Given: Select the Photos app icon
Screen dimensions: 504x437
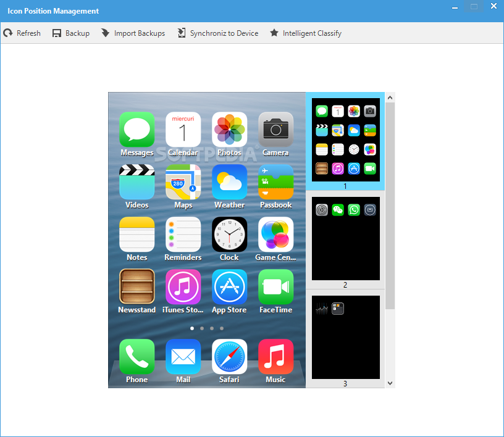Looking at the screenshot, I should [x=230, y=130].
